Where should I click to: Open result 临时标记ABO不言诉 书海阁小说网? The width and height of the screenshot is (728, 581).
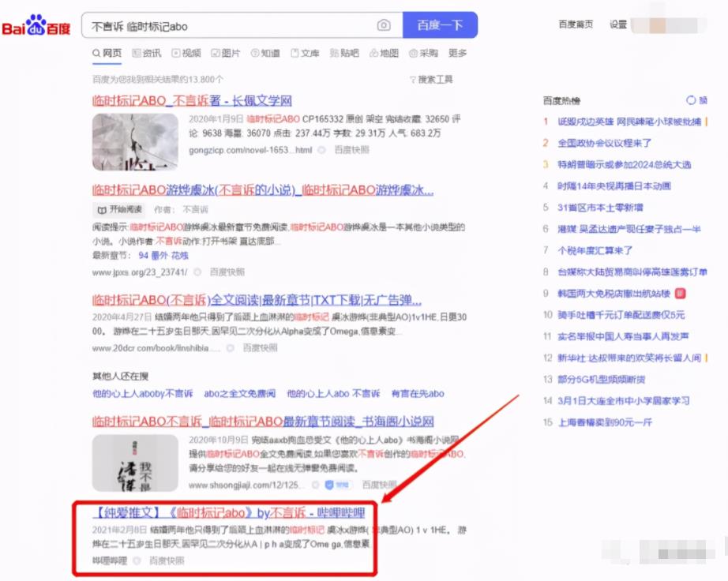coord(263,422)
